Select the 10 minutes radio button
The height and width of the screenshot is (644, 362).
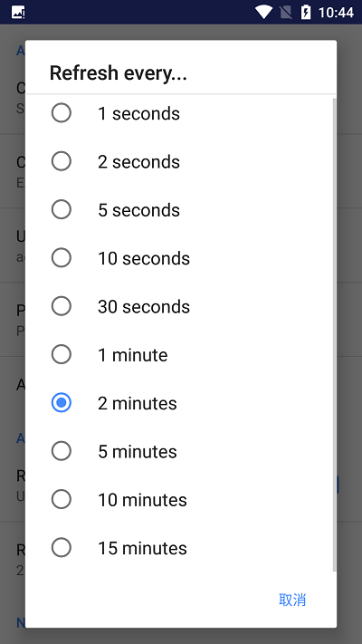click(62, 499)
